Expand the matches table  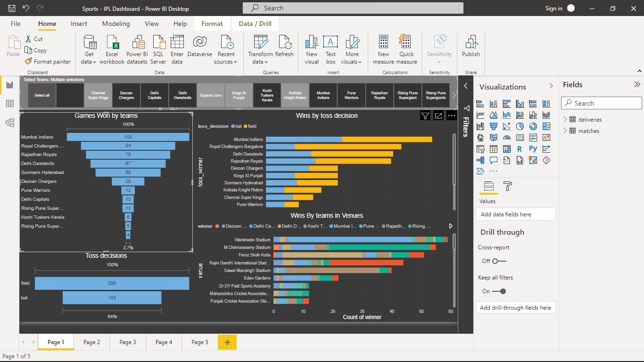click(x=565, y=131)
